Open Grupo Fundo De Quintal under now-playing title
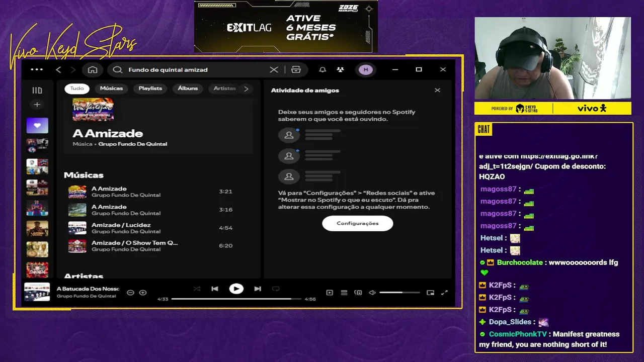This screenshot has height=362, width=644. tap(86, 296)
